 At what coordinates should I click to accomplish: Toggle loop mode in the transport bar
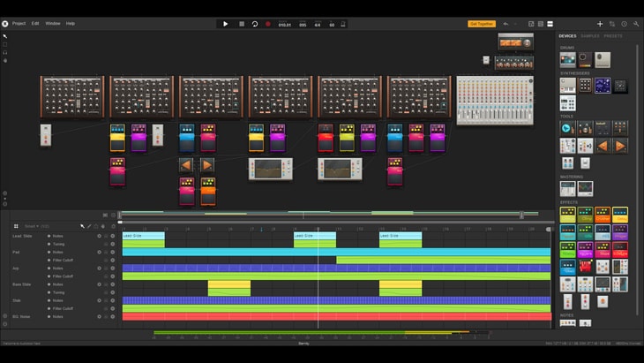coord(255,24)
